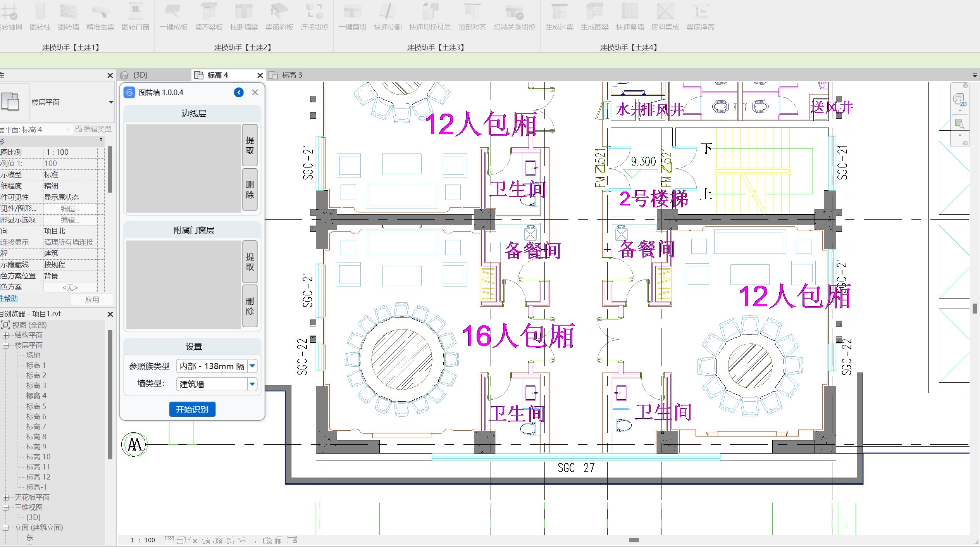
Task: Open the 墙类型 dropdown arrow
Action: point(252,384)
